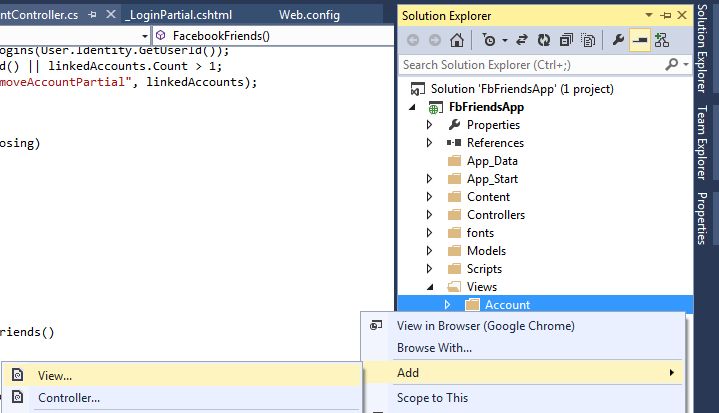
Task: Open the Pending Changes Filter dropdown arrow
Action: click(x=504, y=40)
